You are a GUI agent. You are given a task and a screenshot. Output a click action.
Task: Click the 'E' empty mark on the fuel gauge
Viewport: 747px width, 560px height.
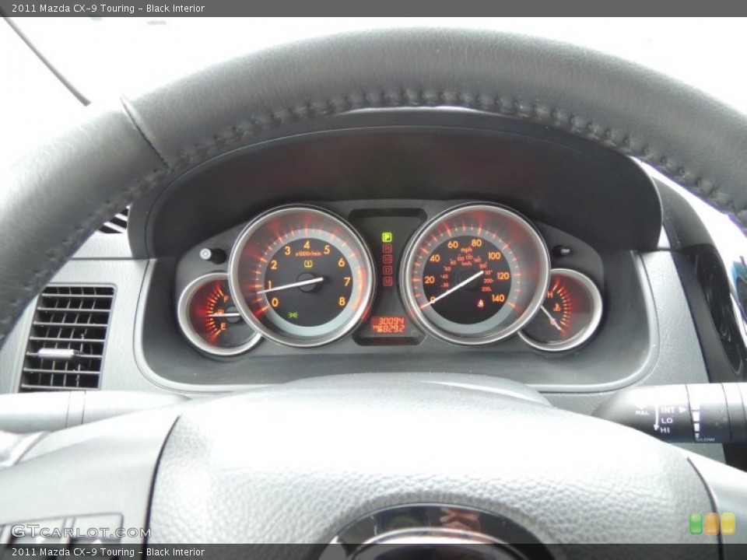pyautogui.click(x=223, y=327)
